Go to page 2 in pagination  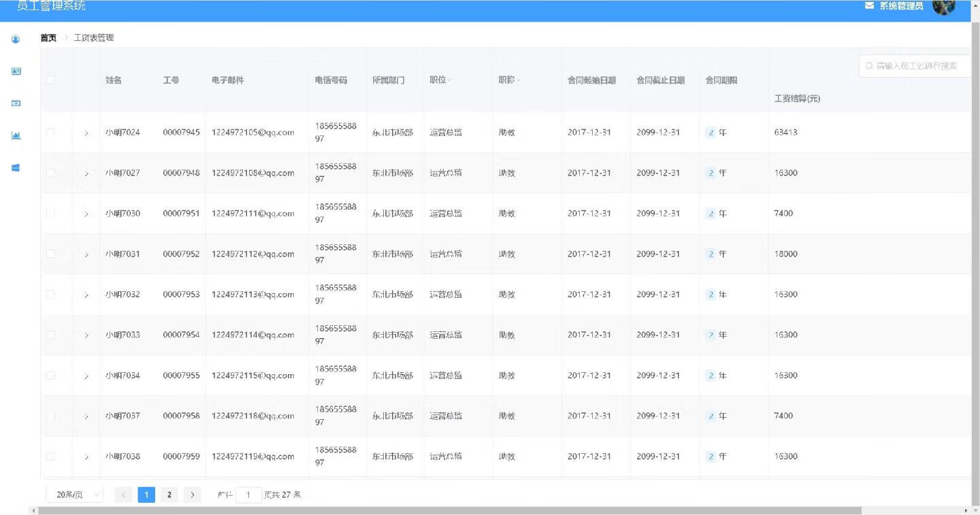(169, 495)
